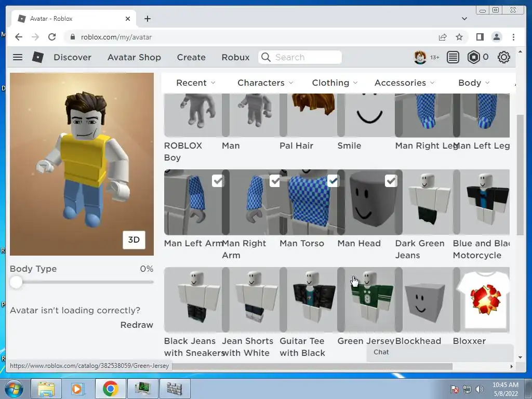Click the network tray icon
532x399 pixels.
(x=467, y=390)
